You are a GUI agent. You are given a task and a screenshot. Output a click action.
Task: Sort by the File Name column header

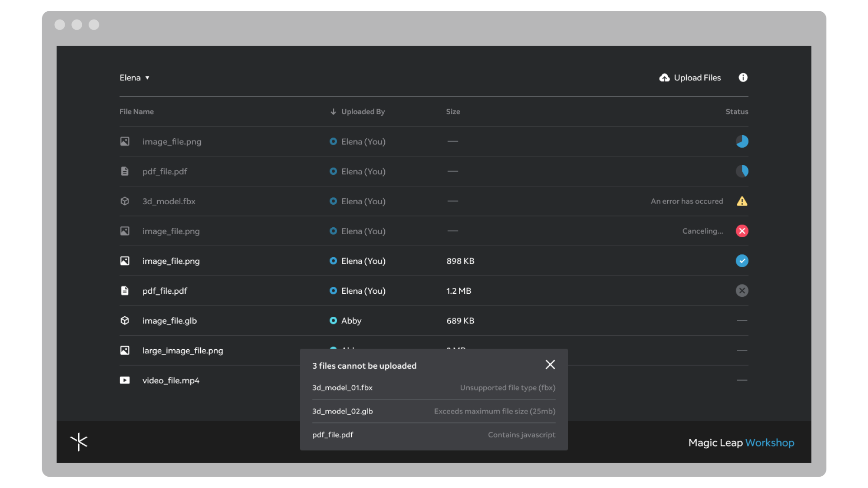(137, 112)
